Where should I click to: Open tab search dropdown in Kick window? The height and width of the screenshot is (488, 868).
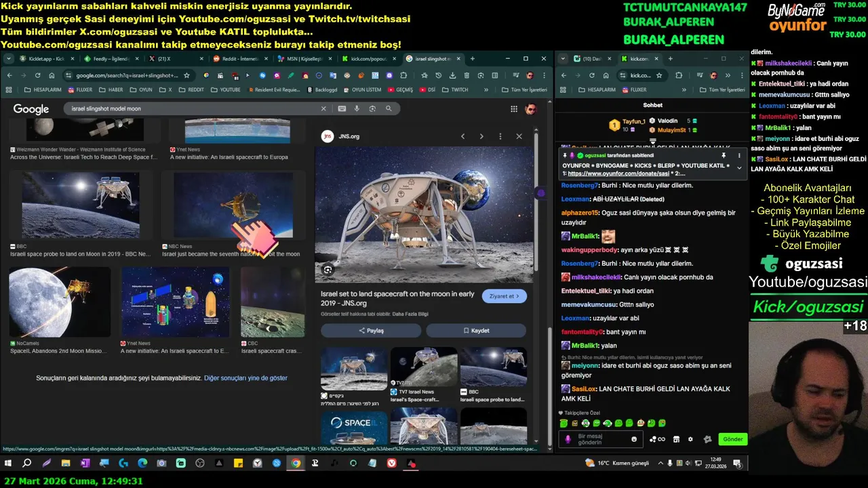pyautogui.click(x=563, y=59)
